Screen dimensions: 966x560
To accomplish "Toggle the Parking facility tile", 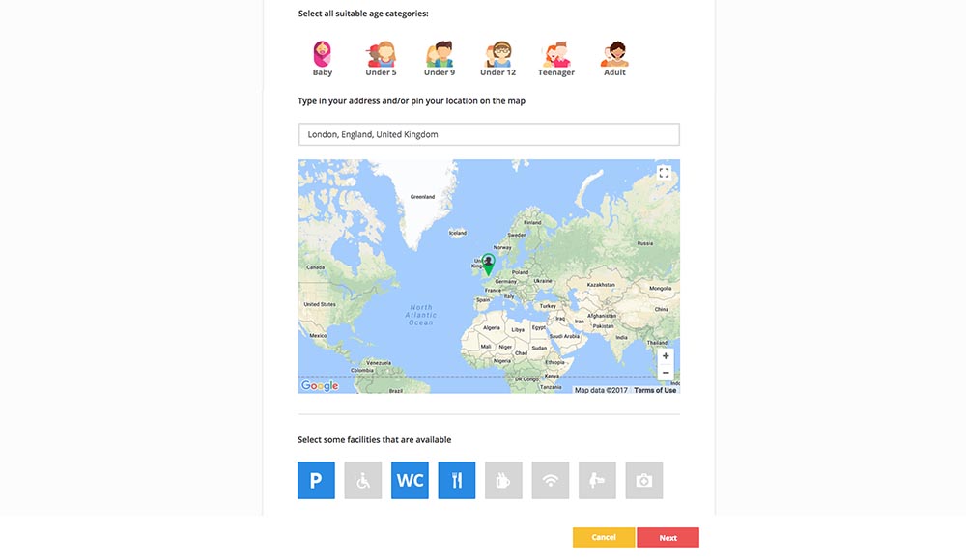I will (x=316, y=480).
